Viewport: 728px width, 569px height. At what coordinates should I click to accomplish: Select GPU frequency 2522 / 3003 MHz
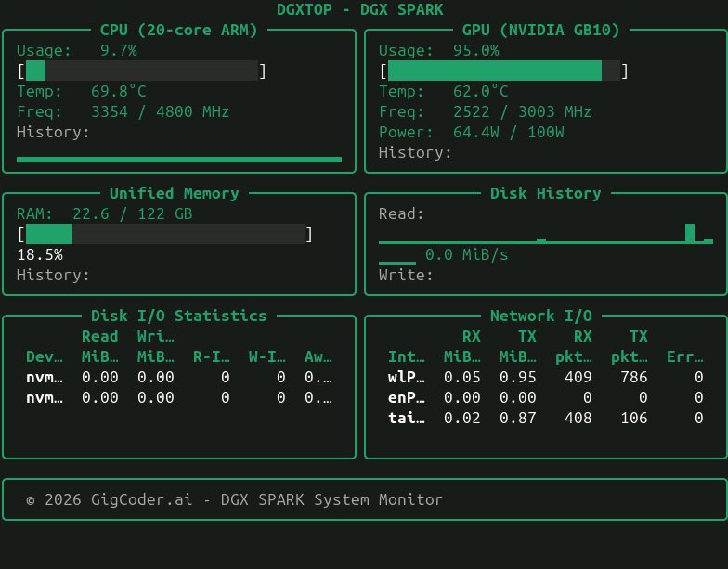coord(522,111)
